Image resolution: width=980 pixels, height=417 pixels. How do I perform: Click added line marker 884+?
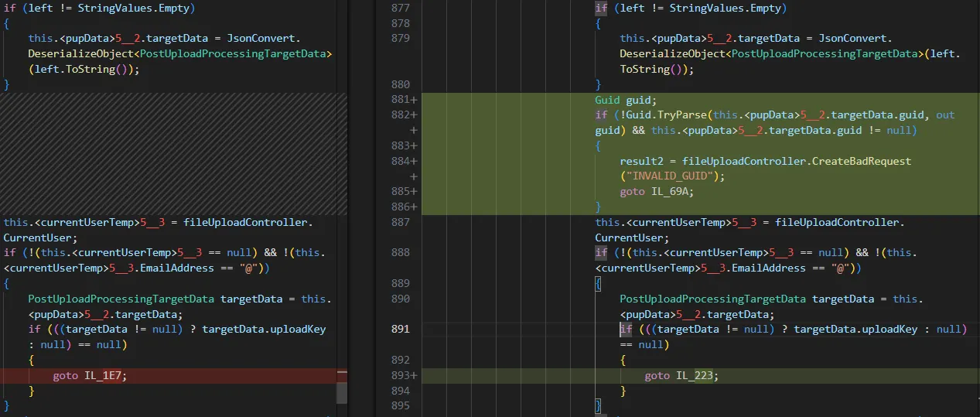click(402, 161)
